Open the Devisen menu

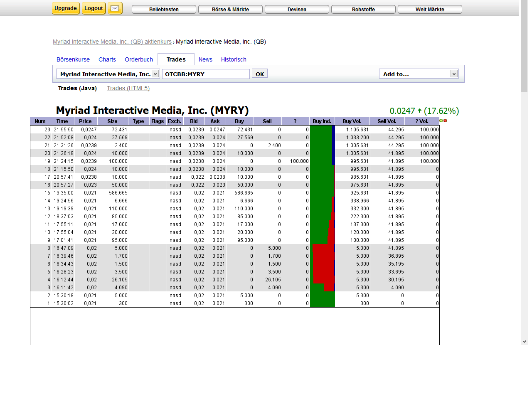click(x=297, y=9)
